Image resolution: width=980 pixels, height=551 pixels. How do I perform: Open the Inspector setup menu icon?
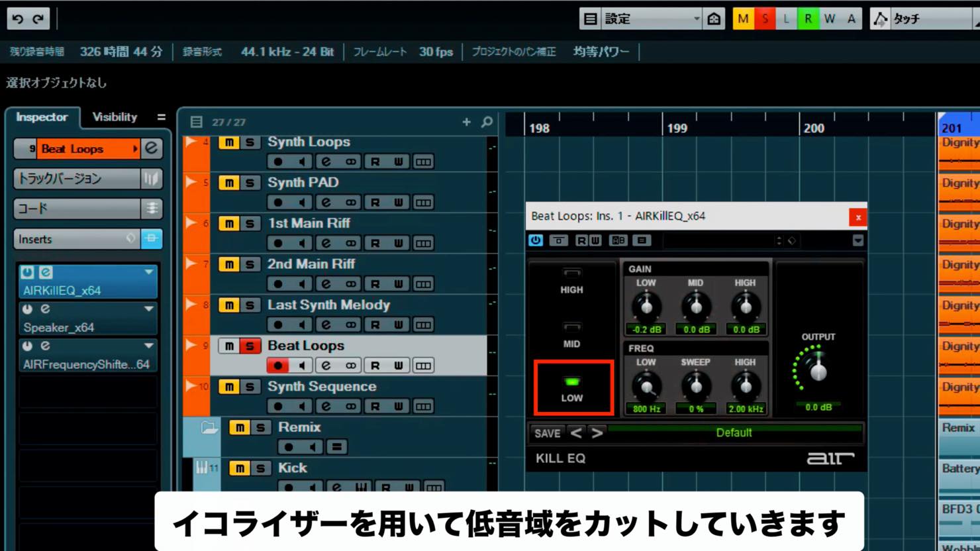point(161,117)
